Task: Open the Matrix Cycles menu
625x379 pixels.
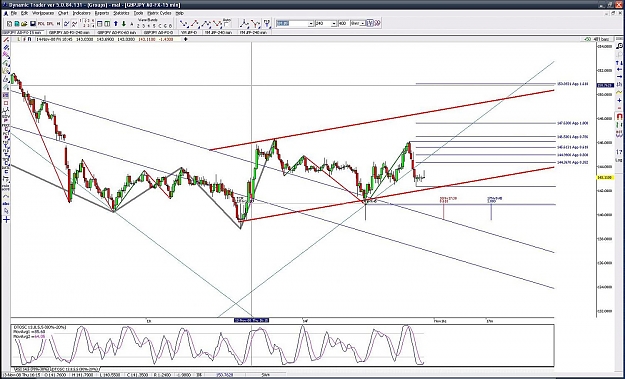Action: pos(159,13)
